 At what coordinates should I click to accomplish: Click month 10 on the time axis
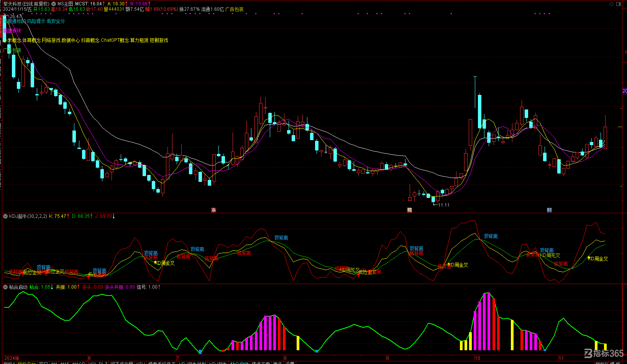pyautogui.click(x=477, y=358)
